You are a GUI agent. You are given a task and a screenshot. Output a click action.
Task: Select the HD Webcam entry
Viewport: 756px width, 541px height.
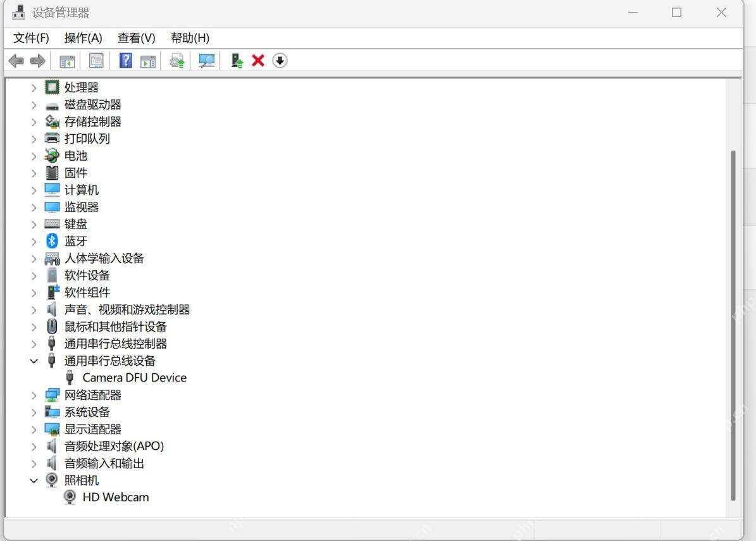coord(116,497)
